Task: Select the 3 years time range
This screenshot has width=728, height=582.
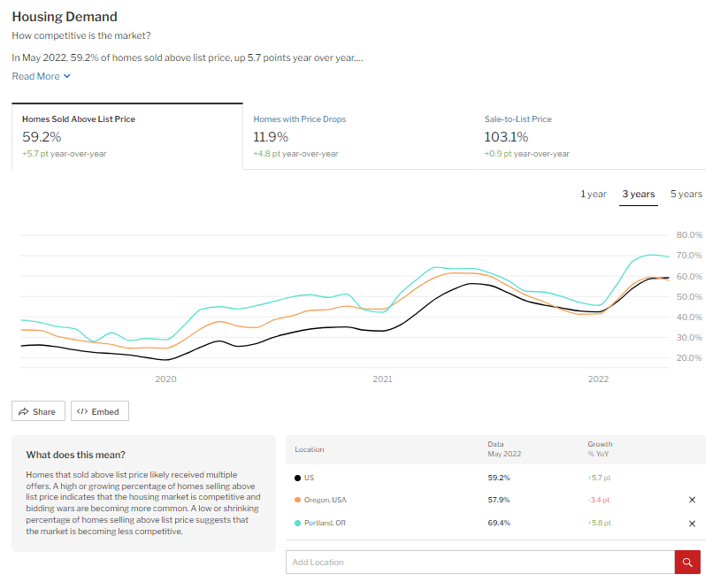Action: [x=638, y=194]
